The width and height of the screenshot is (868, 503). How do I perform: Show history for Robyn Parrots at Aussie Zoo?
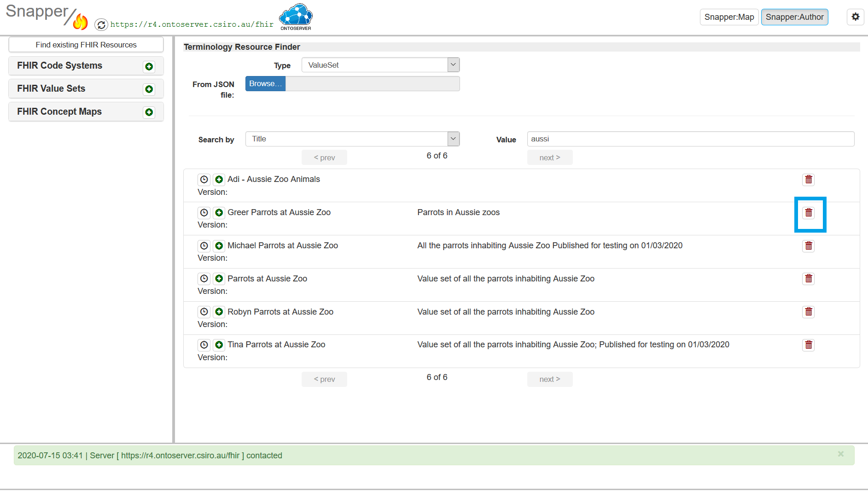pos(204,312)
